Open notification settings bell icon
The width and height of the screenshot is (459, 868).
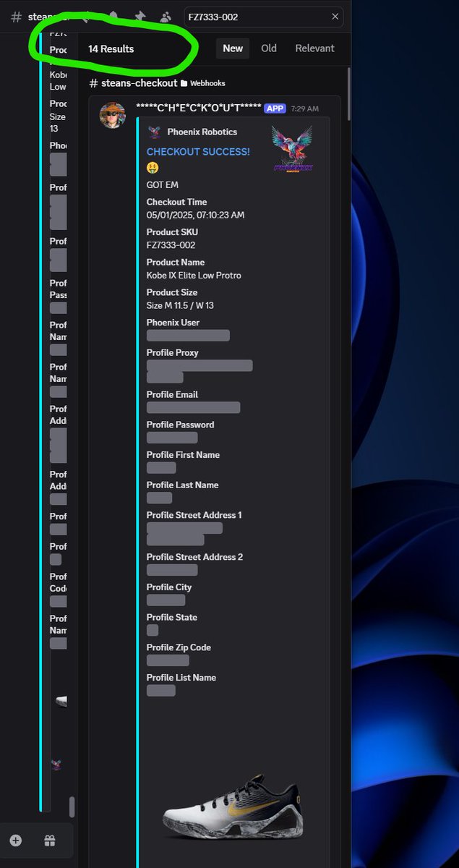[113, 16]
